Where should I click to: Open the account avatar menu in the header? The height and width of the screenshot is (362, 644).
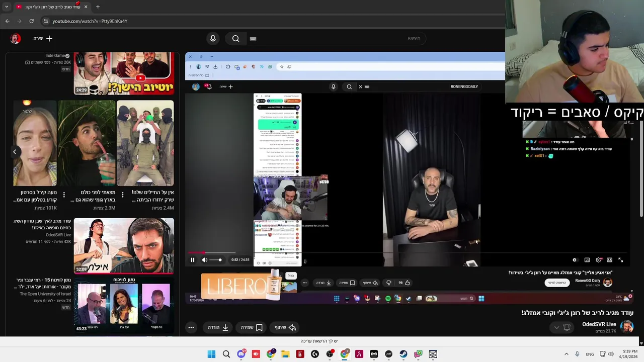click(15, 38)
